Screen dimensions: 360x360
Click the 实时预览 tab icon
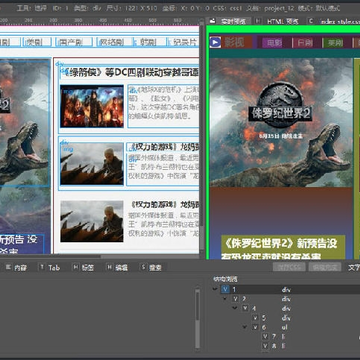pyautogui.click(x=214, y=21)
